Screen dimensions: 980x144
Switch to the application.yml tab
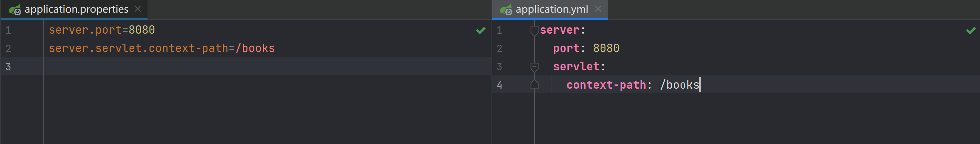[x=551, y=9]
